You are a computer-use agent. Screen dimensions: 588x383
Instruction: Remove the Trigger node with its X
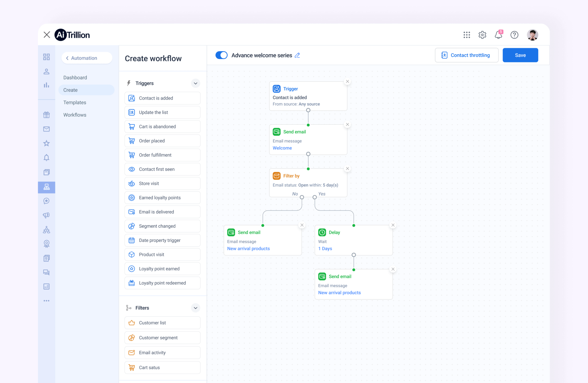click(x=347, y=81)
